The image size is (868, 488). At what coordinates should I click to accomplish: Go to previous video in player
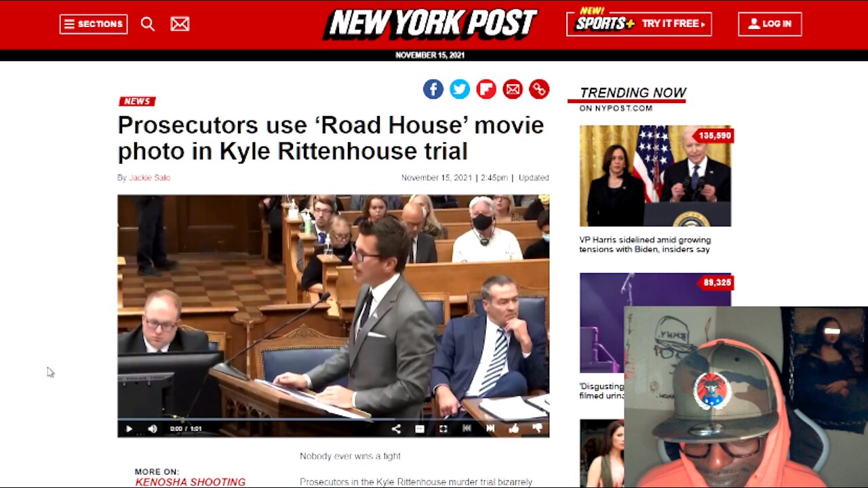[x=467, y=428]
